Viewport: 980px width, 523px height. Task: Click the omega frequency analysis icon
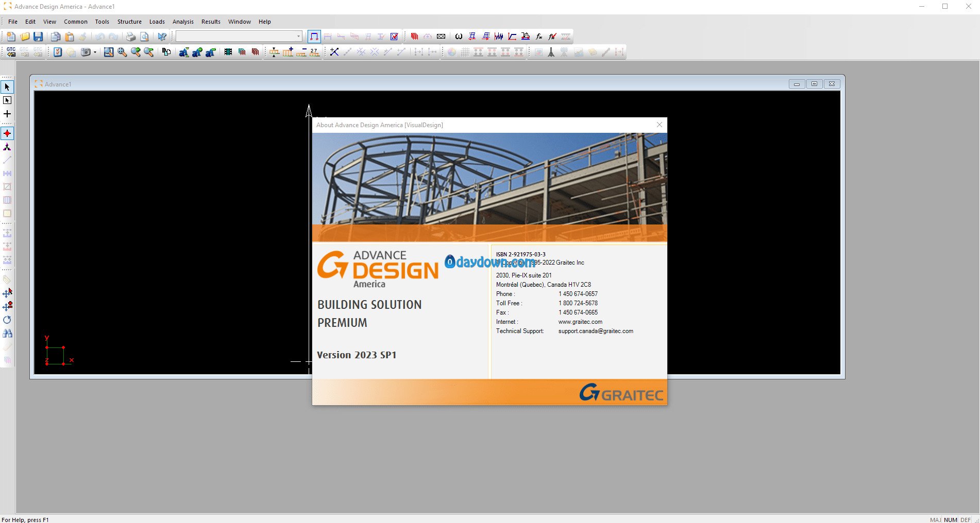[x=459, y=37]
